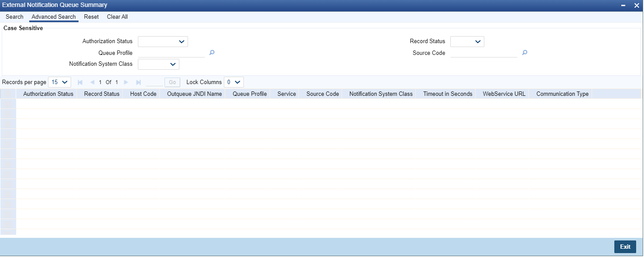Click Source Code column header
This screenshot has height=257, width=644.
[x=322, y=94]
